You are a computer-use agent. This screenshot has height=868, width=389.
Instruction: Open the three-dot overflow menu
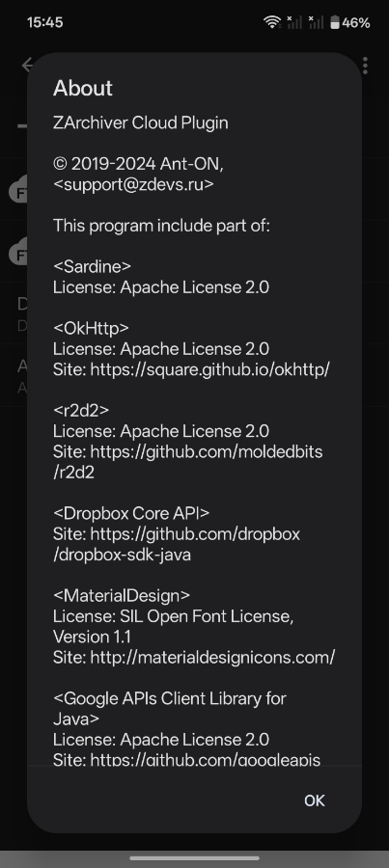coord(365,66)
